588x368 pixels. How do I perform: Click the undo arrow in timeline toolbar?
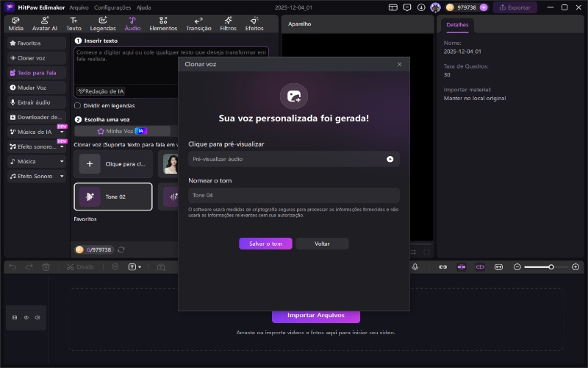pos(12,267)
